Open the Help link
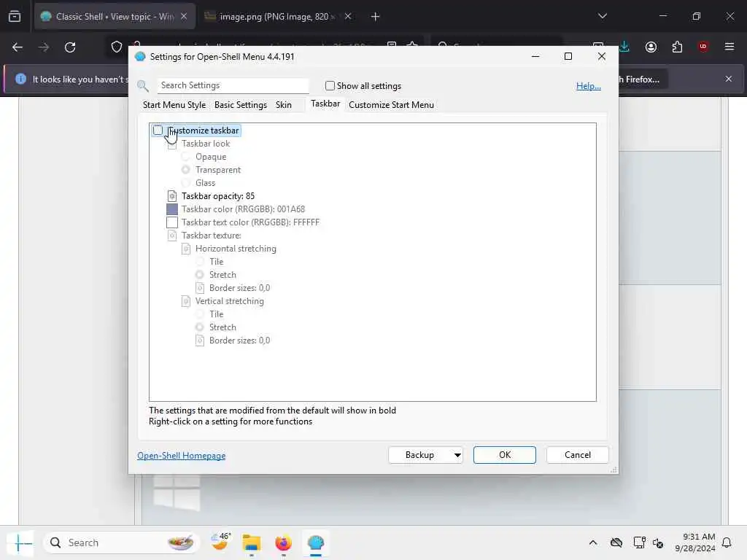The image size is (747, 560). [x=589, y=86]
